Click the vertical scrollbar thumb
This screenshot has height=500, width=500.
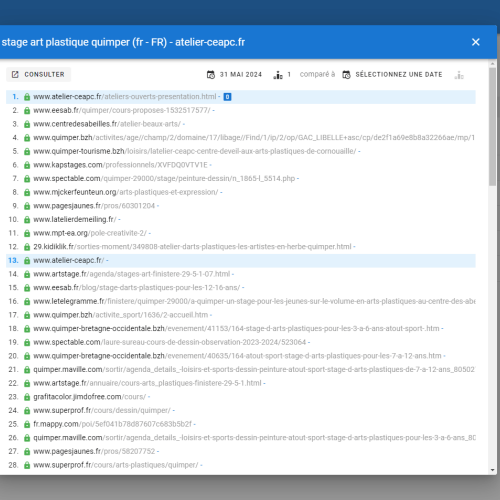[493, 127]
